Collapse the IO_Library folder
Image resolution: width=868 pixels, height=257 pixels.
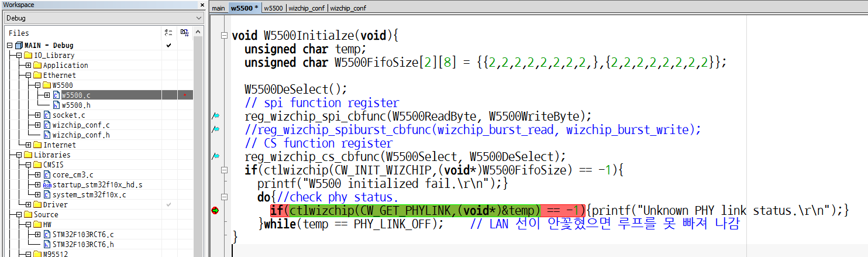point(19,55)
